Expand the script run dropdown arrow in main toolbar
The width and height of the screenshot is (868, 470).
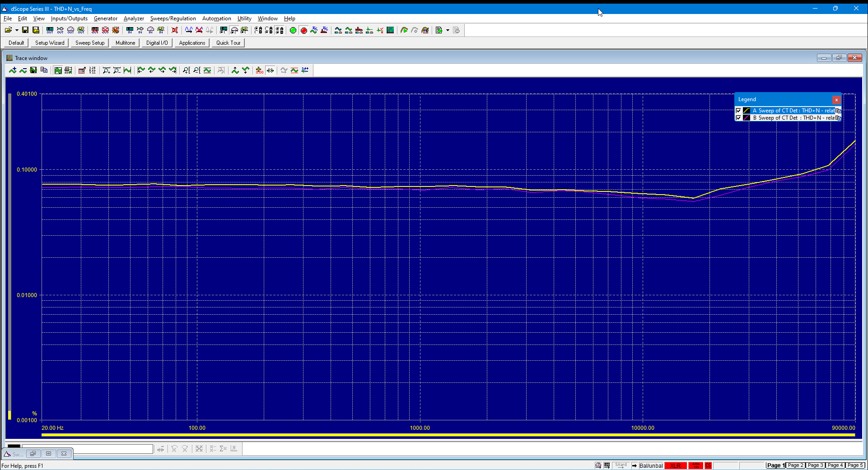pyautogui.click(x=448, y=30)
